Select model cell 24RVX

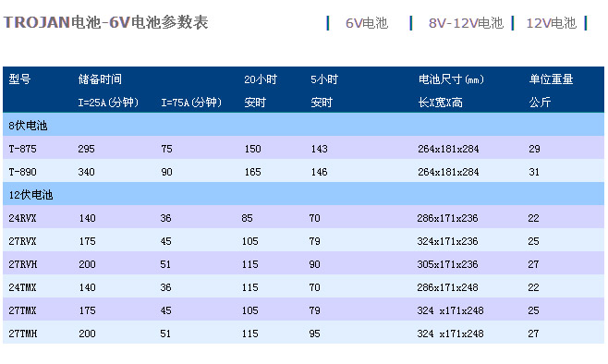tap(22, 218)
